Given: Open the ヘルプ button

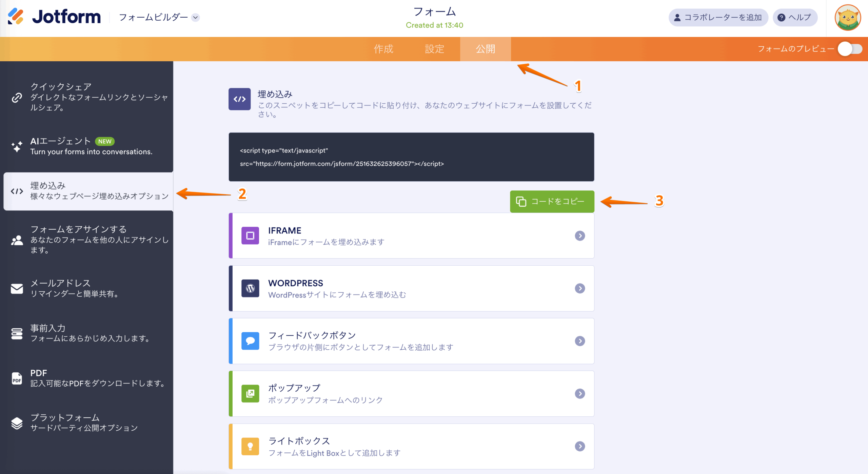Looking at the screenshot, I should pyautogui.click(x=795, y=17).
